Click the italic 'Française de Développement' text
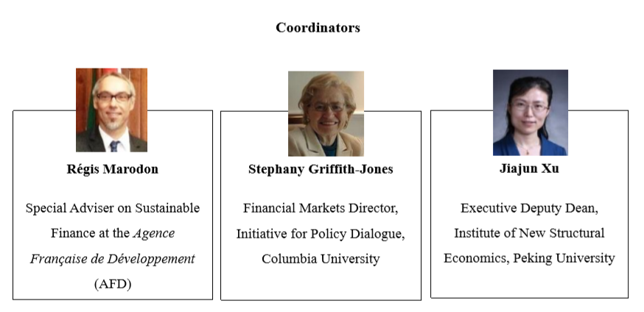Image resolution: width=644 pixels, height=312 pixels. coord(113,259)
